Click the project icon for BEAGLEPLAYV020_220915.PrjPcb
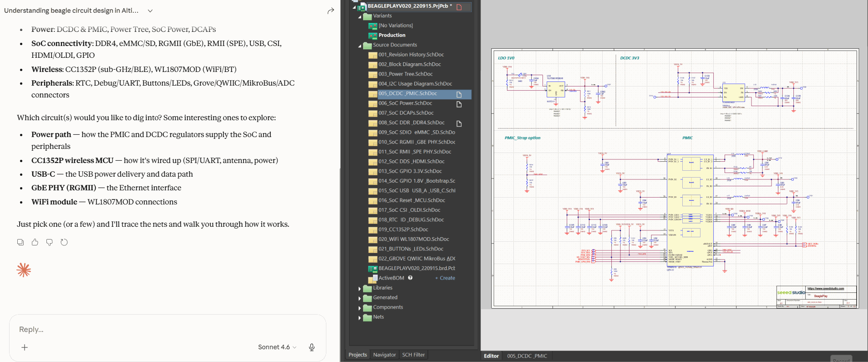 click(x=362, y=7)
